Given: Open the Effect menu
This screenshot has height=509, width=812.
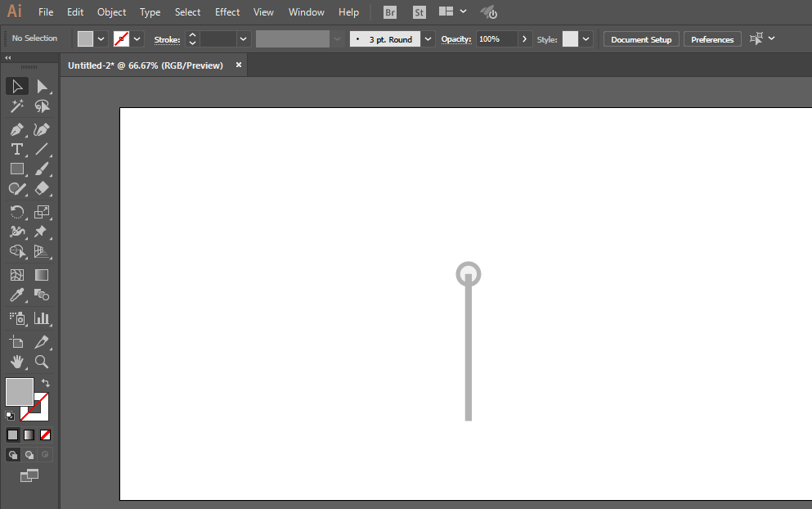Looking at the screenshot, I should pos(227,12).
